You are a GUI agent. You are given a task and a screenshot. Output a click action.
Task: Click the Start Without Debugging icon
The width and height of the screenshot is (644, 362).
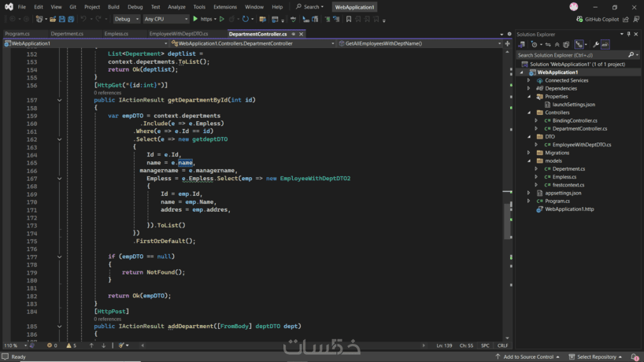tap(222, 19)
